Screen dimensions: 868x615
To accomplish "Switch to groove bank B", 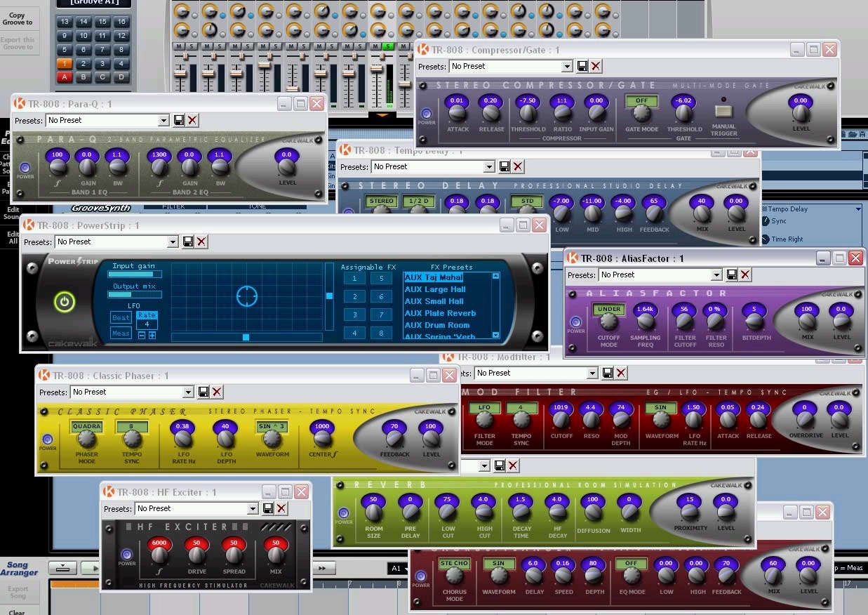I will 84,77.
